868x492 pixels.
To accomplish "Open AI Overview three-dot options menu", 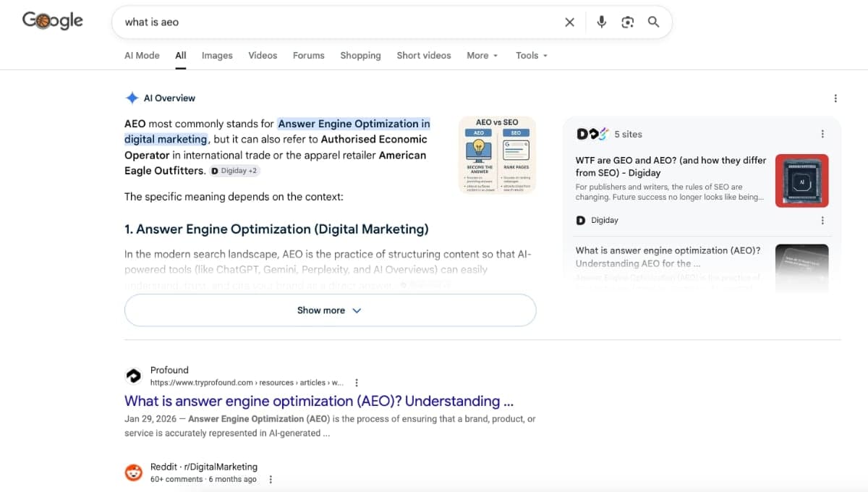I will [835, 98].
